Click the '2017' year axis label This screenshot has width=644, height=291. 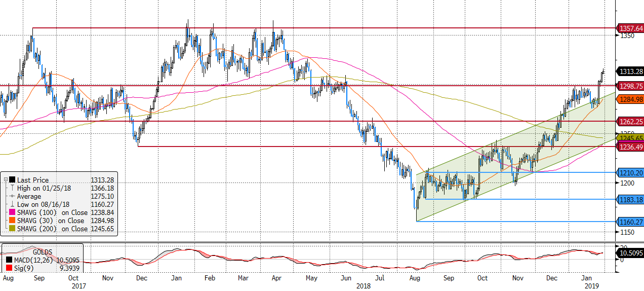click(78, 286)
